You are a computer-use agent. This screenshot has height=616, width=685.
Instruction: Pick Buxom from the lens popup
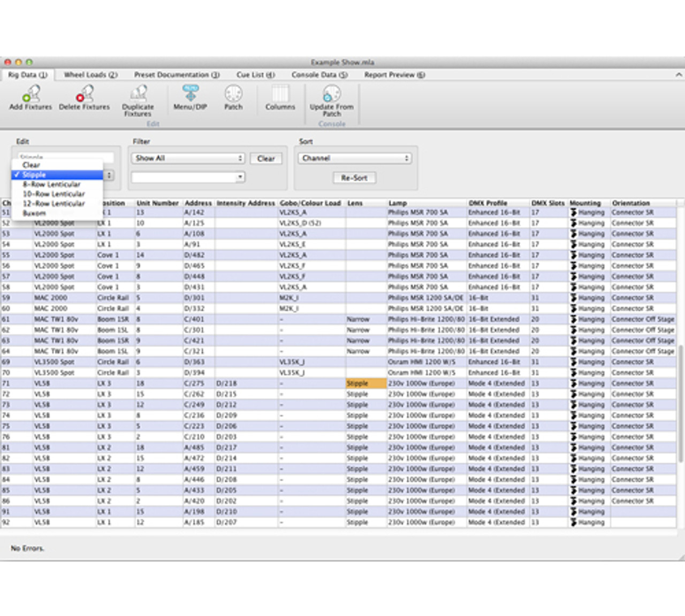(34, 213)
